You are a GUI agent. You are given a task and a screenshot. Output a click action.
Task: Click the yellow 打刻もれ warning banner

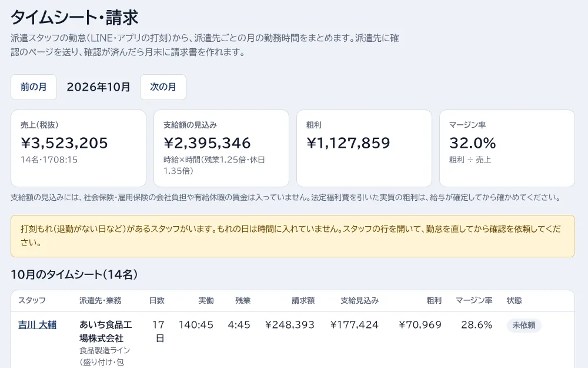pyautogui.click(x=292, y=236)
